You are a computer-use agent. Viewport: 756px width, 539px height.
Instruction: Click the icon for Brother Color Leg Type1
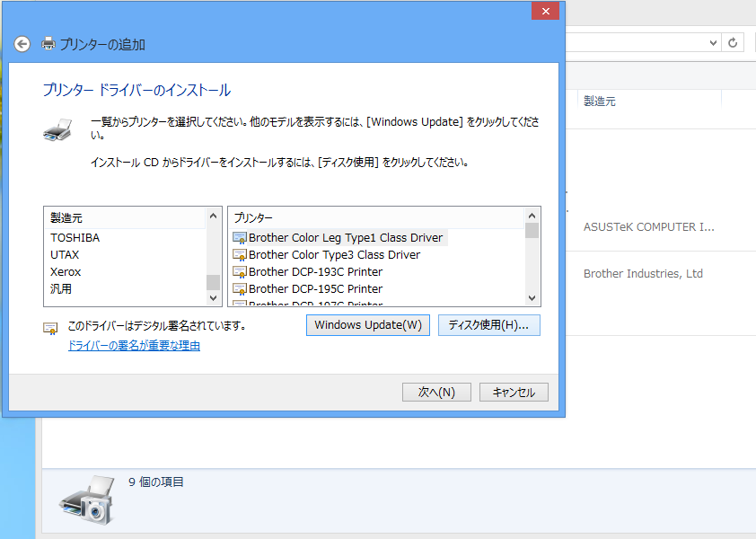[240, 238]
